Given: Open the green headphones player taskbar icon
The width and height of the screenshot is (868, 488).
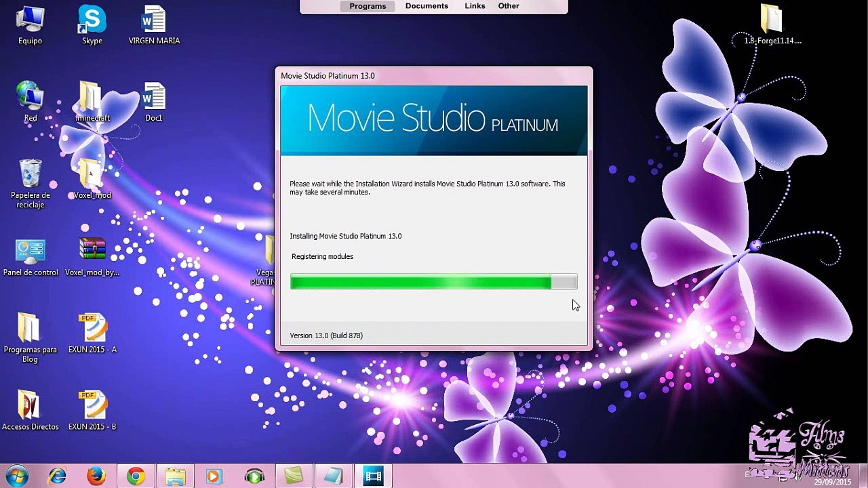Looking at the screenshot, I should (254, 476).
